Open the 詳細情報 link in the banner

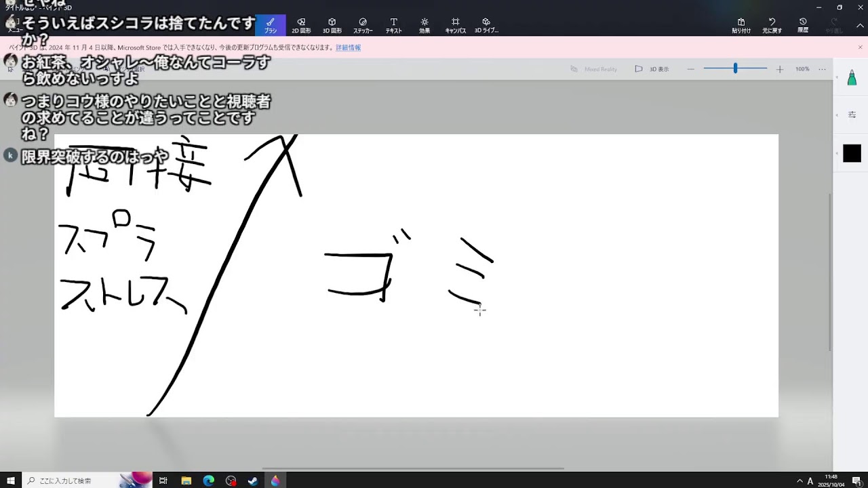[348, 48]
